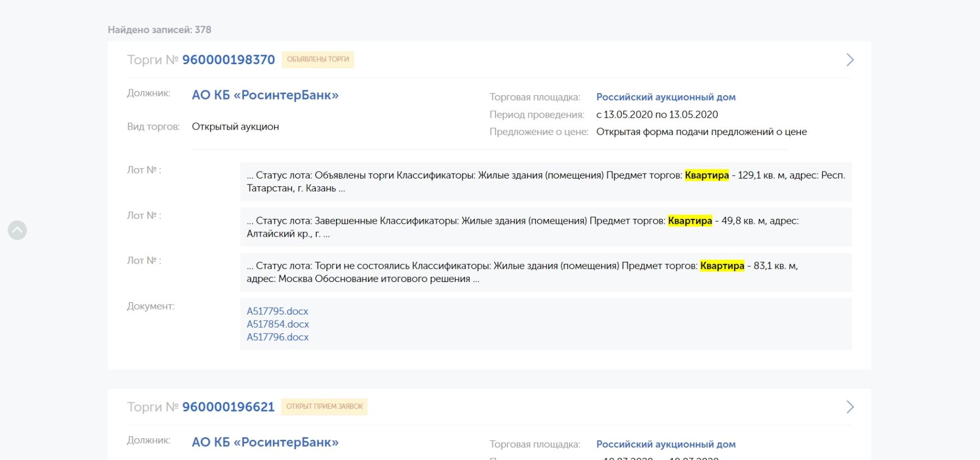
Task: Download document A517796.docx
Action: pyautogui.click(x=278, y=338)
